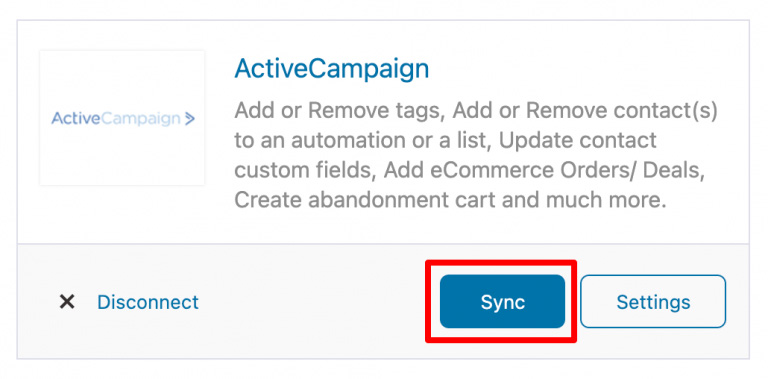Select the blue ActiveCampaign heading
The width and height of the screenshot is (768, 379).
point(332,70)
